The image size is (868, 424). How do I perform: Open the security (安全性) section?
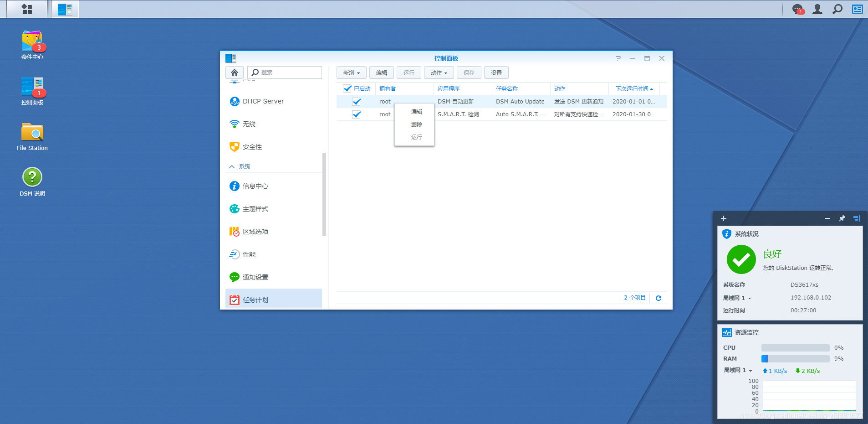pos(274,147)
